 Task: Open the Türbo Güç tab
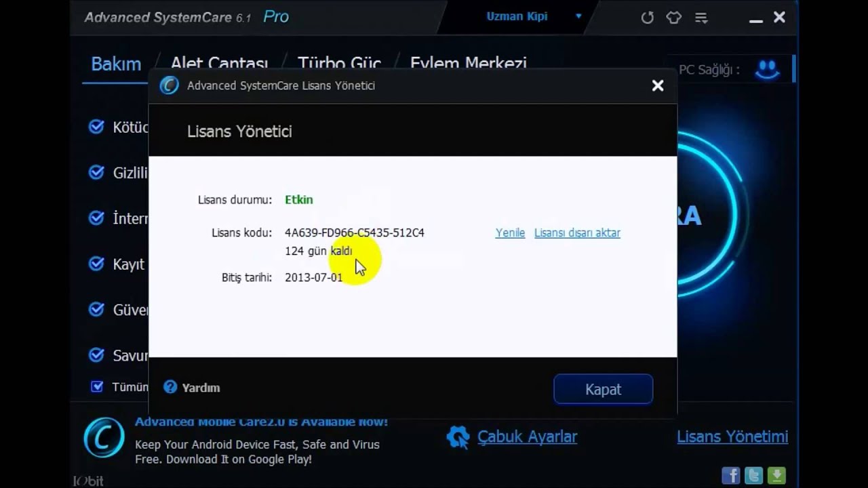point(339,64)
